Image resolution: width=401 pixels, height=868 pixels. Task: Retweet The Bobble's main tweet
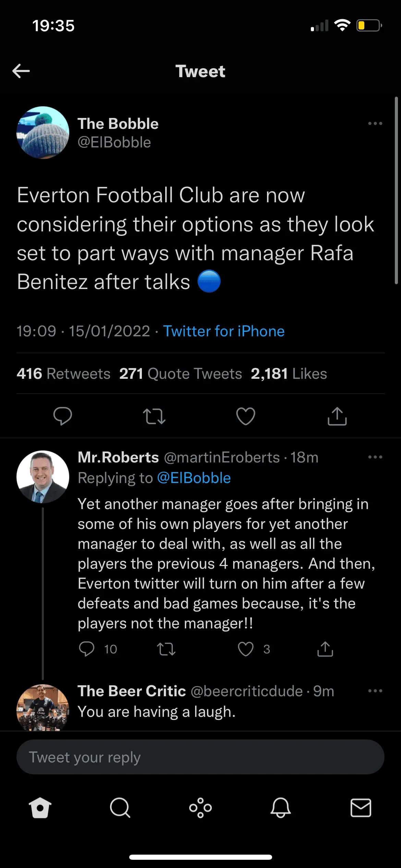click(154, 416)
